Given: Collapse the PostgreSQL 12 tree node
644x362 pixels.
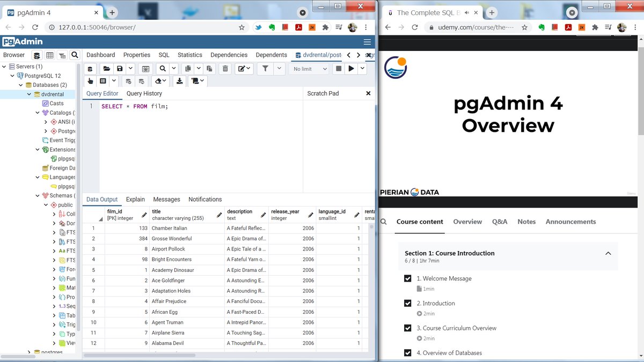Looking at the screenshot, I should pos(12,76).
